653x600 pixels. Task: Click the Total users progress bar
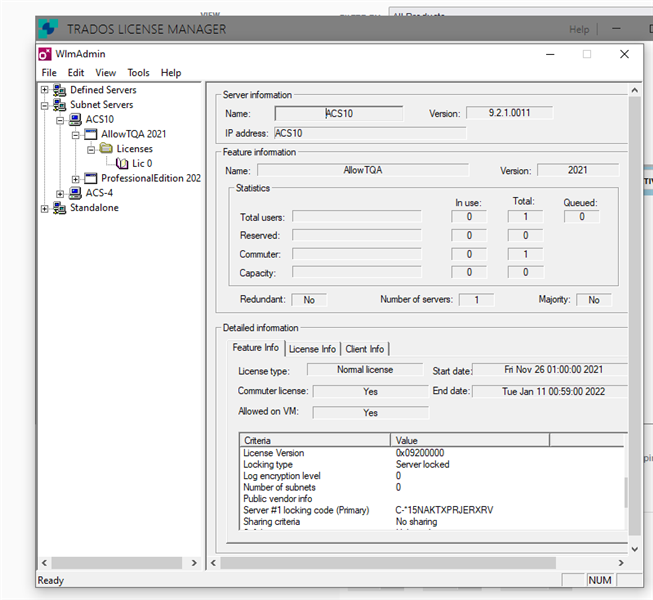(357, 217)
